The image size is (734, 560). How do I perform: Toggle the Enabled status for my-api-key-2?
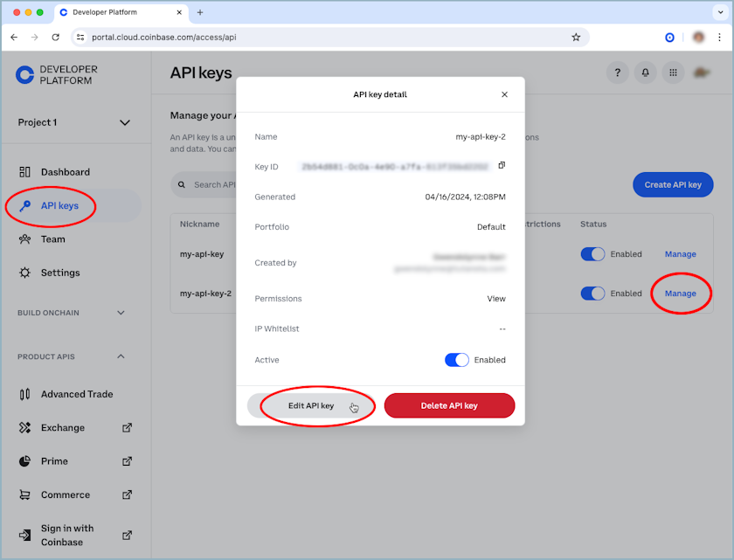[592, 294]
